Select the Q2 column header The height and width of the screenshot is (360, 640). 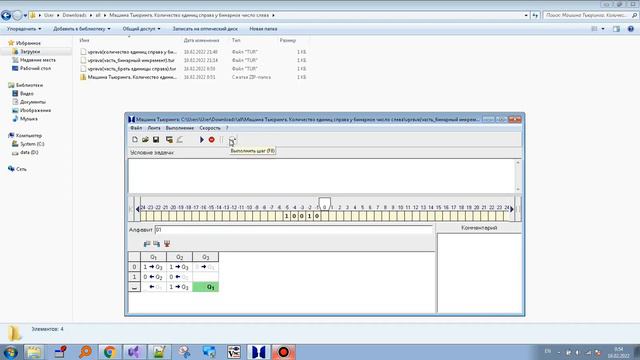179,257
